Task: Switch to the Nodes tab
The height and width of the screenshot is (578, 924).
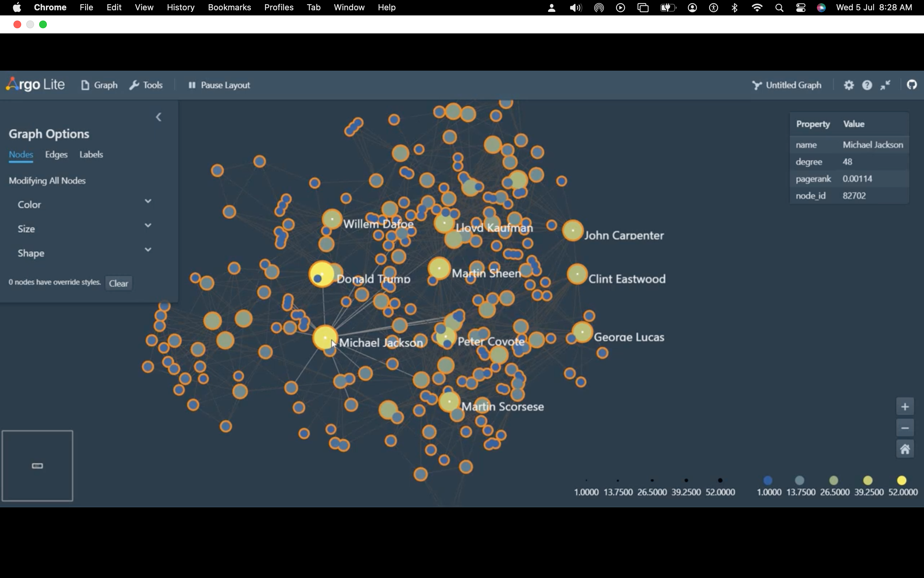Action: coord(21,154)
